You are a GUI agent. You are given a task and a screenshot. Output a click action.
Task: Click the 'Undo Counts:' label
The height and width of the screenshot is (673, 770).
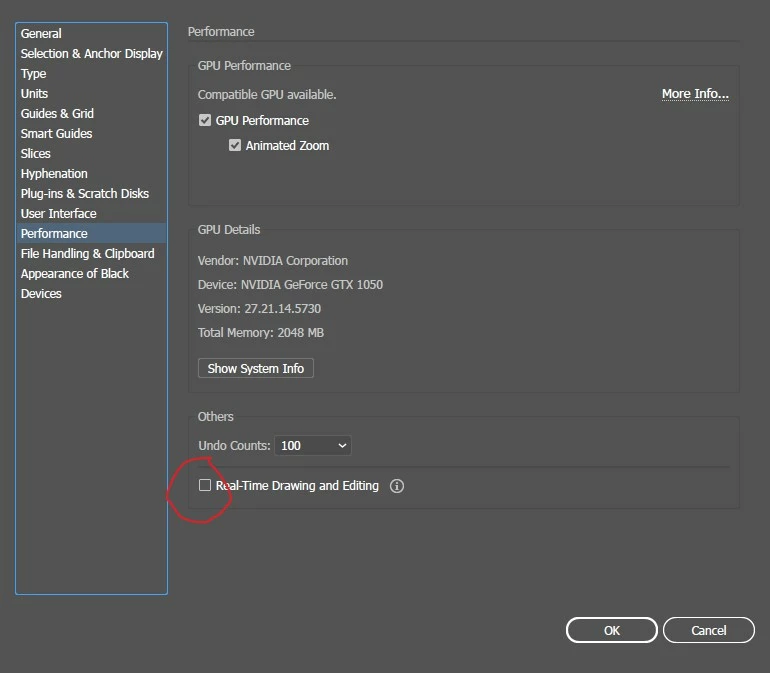[234, 446]
